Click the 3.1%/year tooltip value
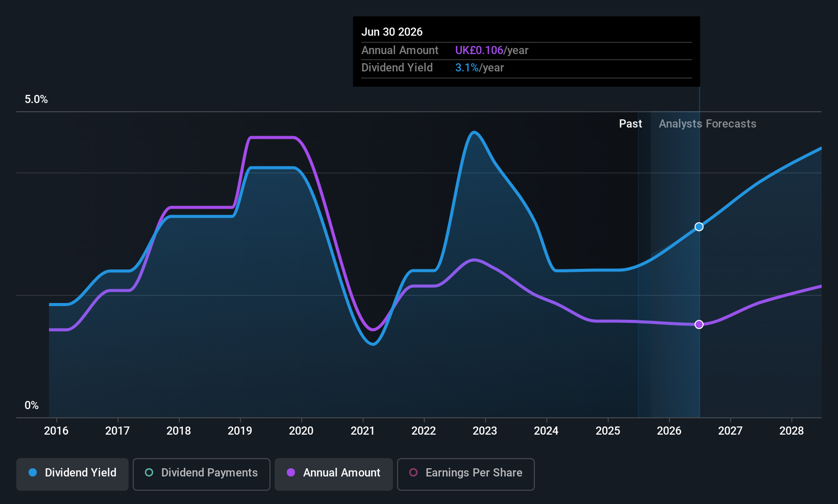 [479, 68]
